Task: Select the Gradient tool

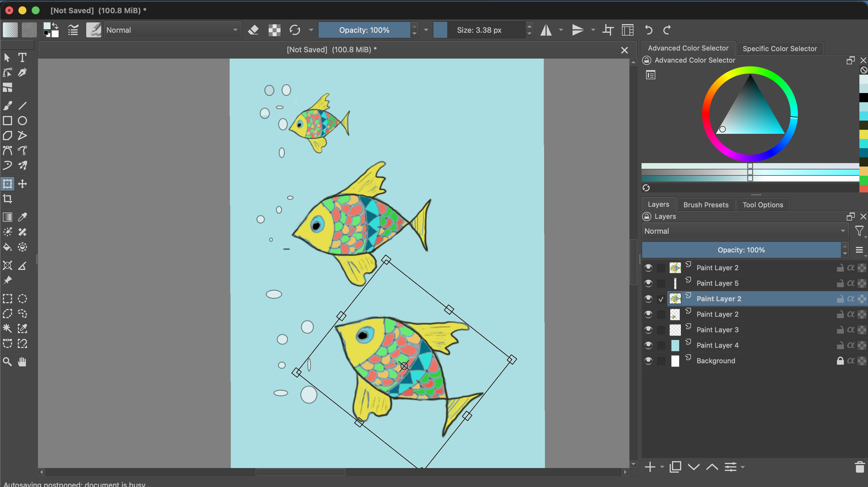Action: coord(7,217)
